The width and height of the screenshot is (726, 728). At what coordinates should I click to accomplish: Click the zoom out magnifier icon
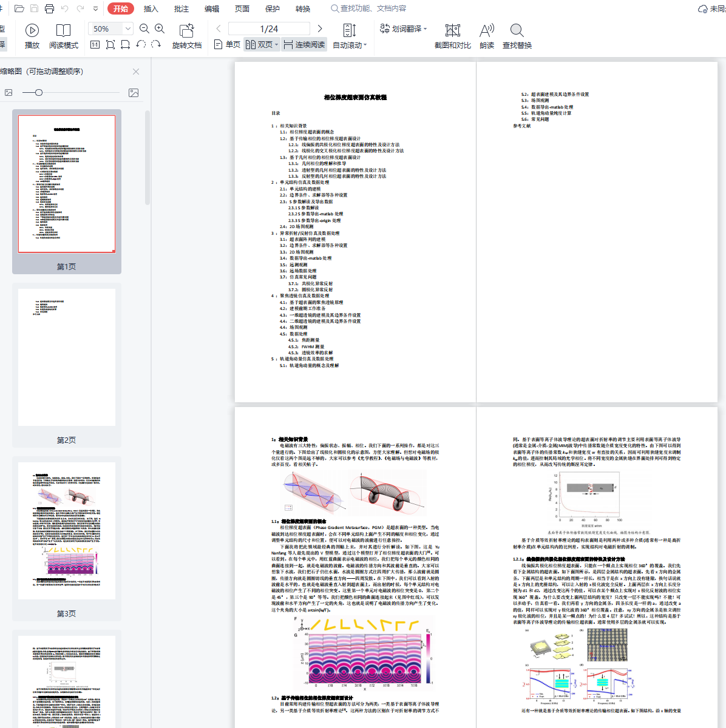[x=144, y=29]
